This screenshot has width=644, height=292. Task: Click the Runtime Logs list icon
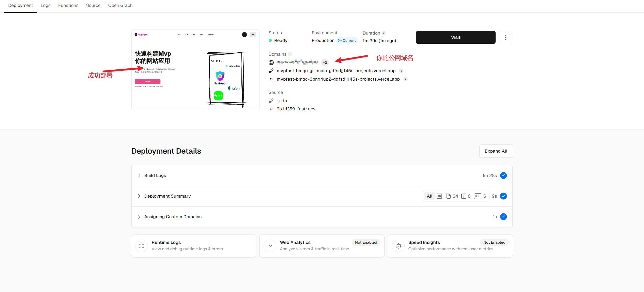[x=142, y=246]
